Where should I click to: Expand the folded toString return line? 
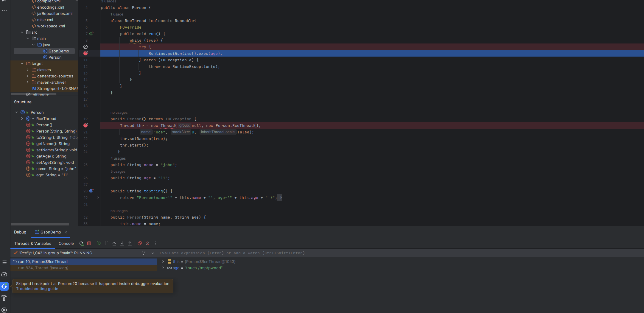98,197
